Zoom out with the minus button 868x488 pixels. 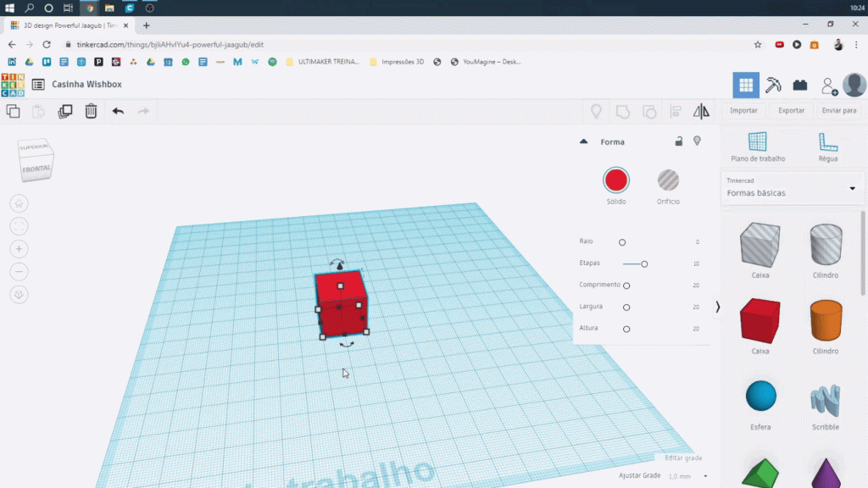click(x=19, y=272)
